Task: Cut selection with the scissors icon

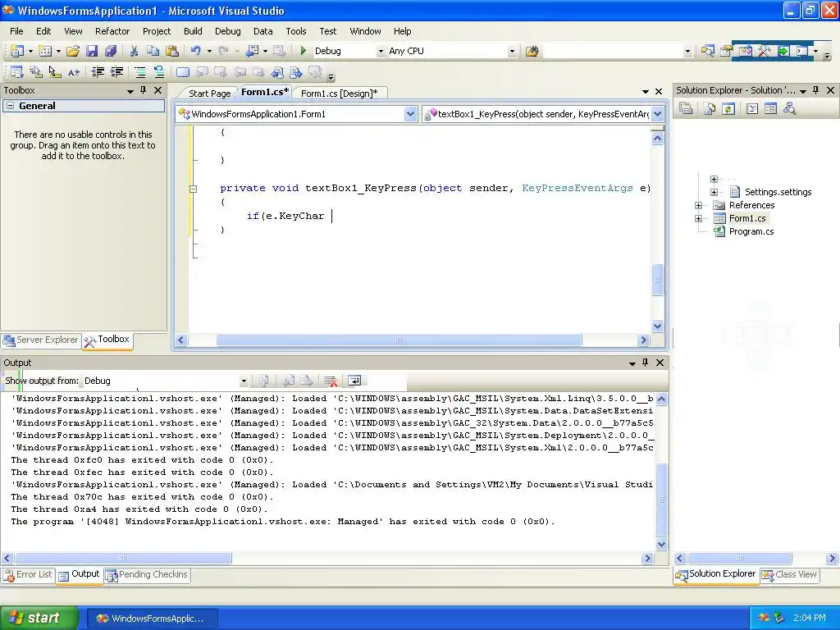Action: 134,51
